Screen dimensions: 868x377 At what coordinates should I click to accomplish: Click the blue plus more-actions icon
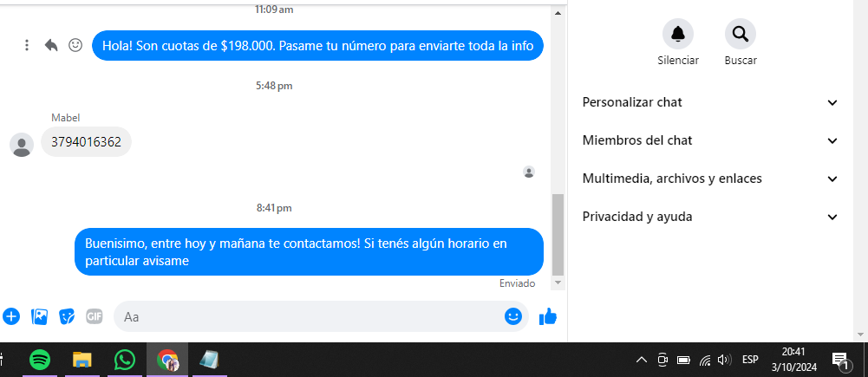(x=11, y=316)
